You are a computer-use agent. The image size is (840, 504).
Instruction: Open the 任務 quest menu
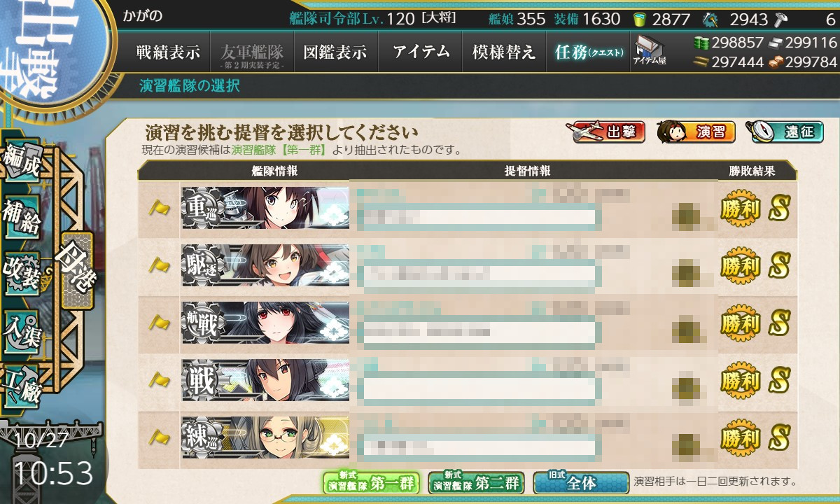(x=589, y=52)
